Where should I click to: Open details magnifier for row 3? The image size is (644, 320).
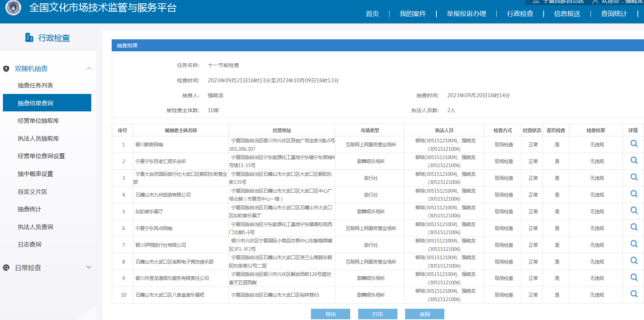[634, 177]
